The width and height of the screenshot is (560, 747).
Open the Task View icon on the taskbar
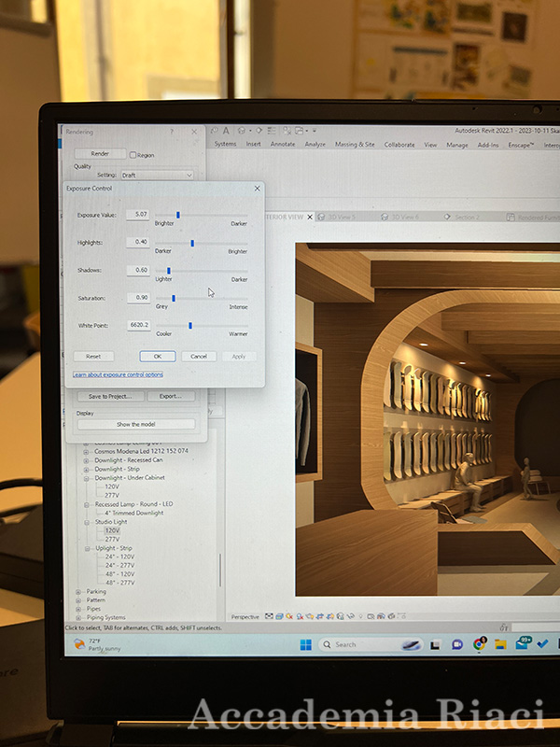click(435, 644)
